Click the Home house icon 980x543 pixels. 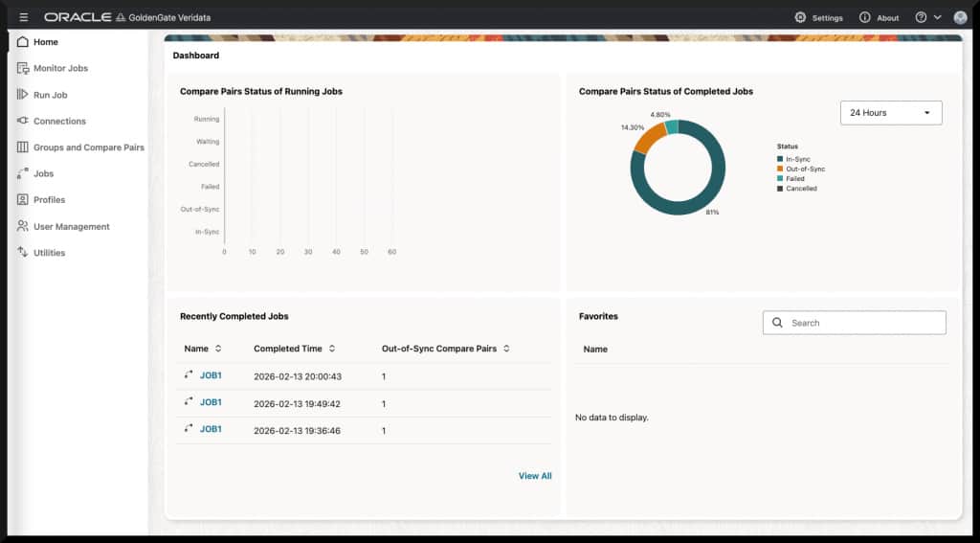point(23,42)
